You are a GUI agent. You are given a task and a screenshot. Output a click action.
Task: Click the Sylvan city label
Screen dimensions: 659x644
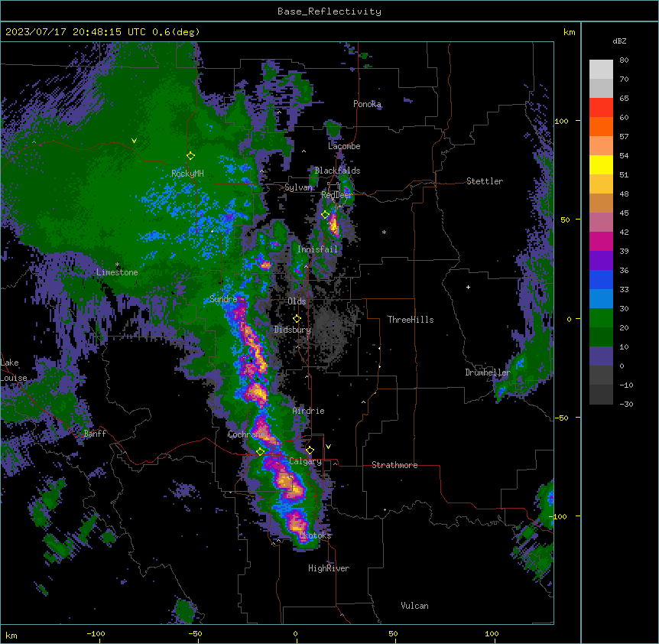pos(298,187)
